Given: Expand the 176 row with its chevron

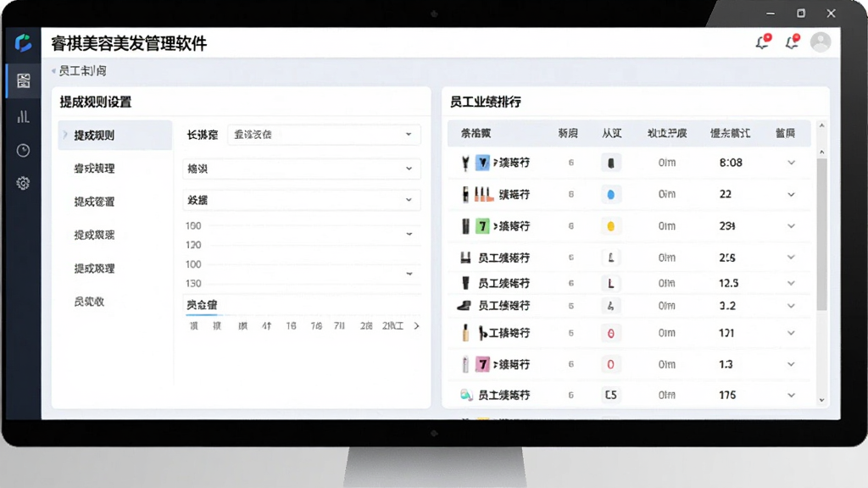Looking at the screenshot, I should tap(791, 395).
